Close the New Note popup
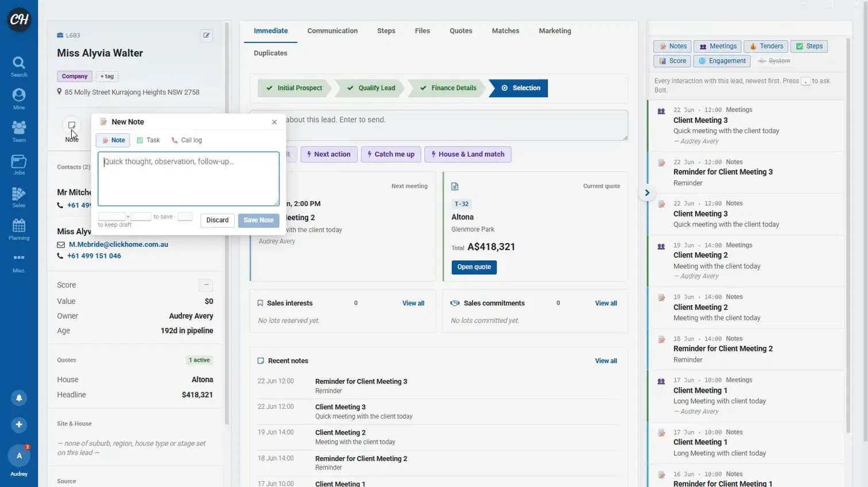This screenshot has height=487, width=868. 274,122
